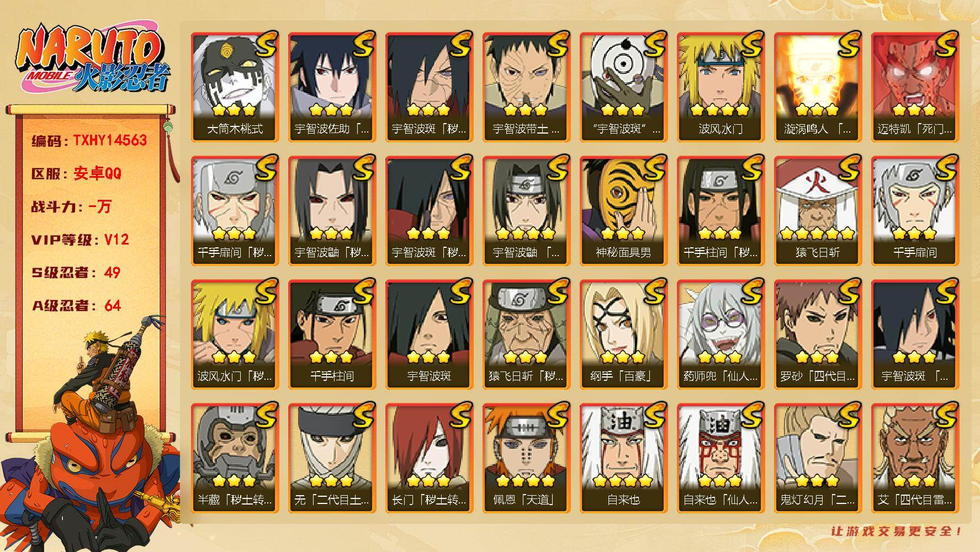Open the 自来也 four-star card
Image resolution: width=980 pixels, height=552 pixels.
pos(623,458)
